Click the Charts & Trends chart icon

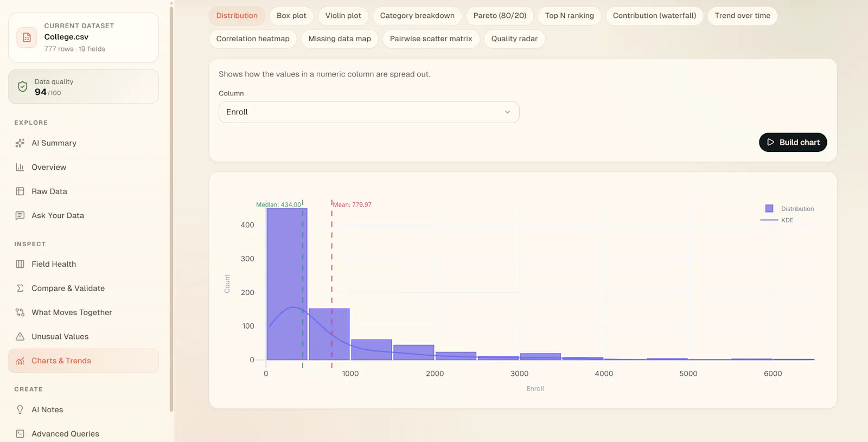click(20, 361)
